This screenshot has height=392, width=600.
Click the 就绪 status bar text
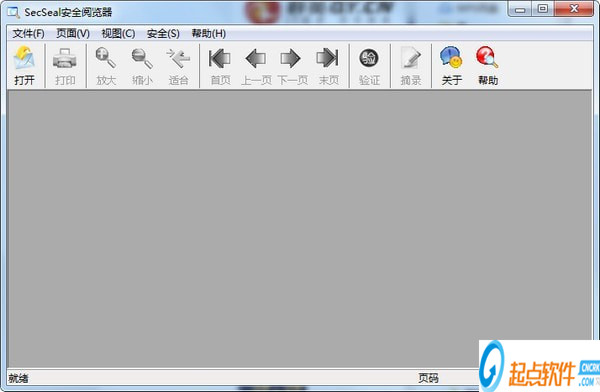[18, 378]
